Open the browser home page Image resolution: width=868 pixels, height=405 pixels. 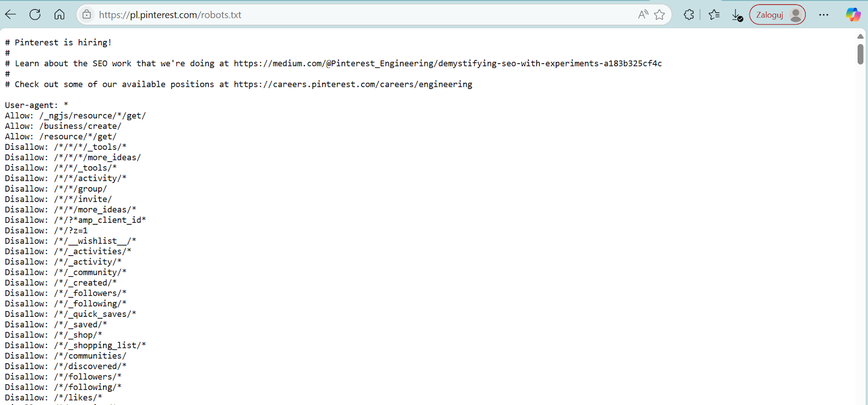pos(59,15)
